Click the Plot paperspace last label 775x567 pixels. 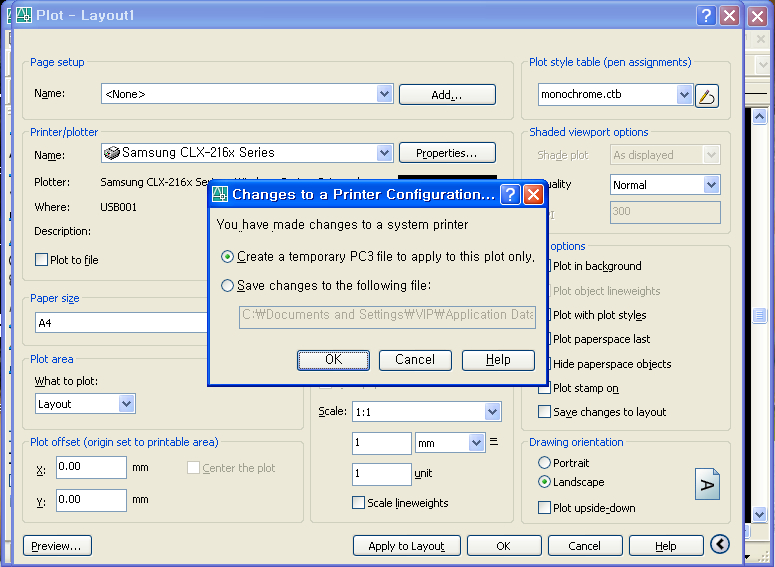(x=602, y=339)
